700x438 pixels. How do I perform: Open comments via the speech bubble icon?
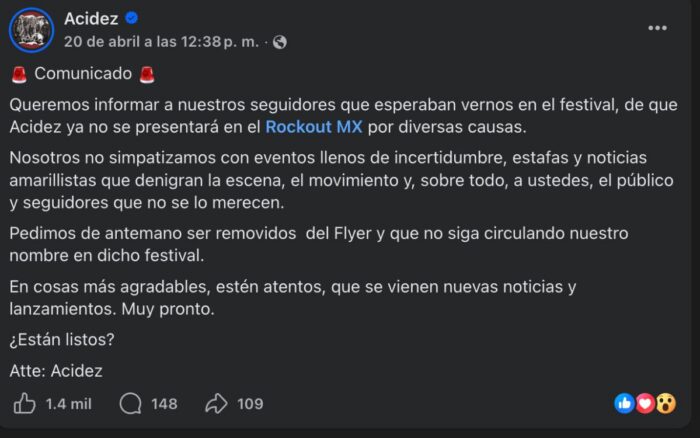pos(130,403)
